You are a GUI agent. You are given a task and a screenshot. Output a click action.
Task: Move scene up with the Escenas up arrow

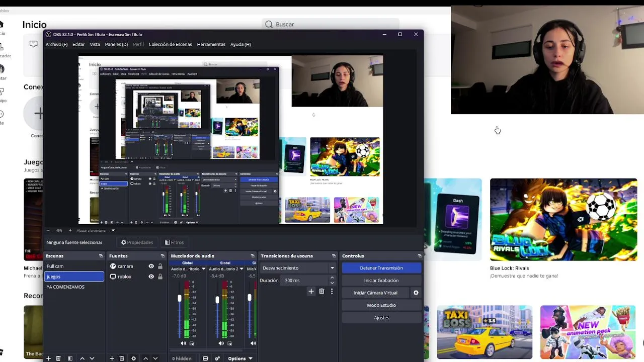click(x=82, y=358)
